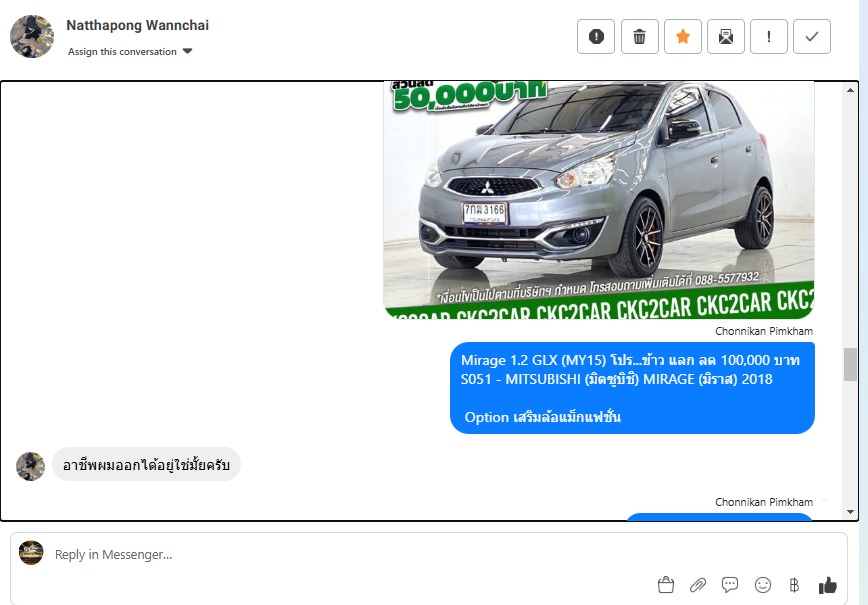Open the emoji picker smiley icon
868x605 pixels.
click(x=763, y=585)
